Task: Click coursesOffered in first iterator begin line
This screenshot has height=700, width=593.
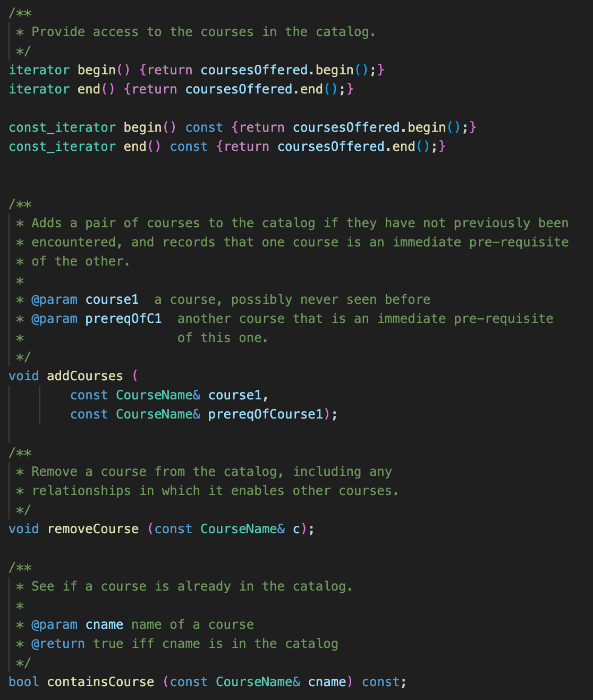Action: 254,70
